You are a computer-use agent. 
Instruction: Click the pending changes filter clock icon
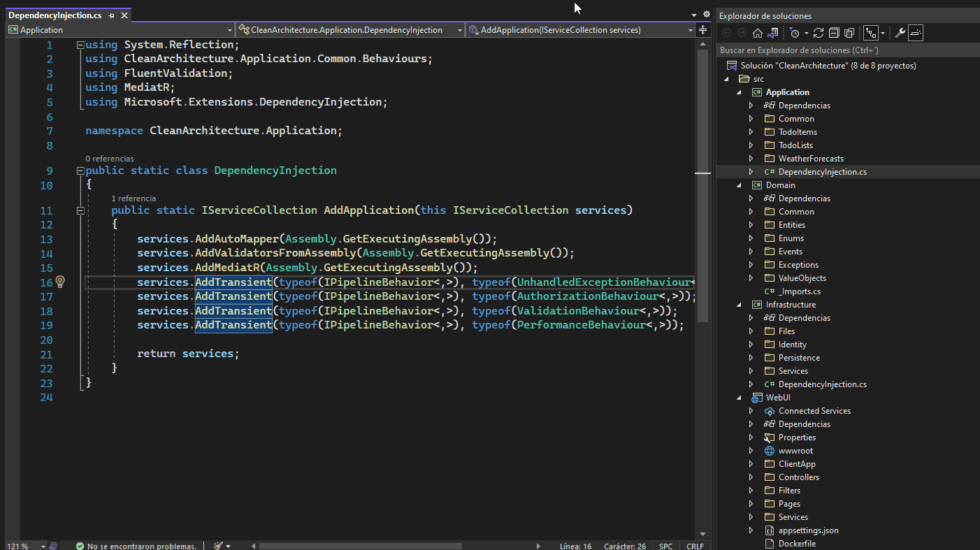point(795,32)
